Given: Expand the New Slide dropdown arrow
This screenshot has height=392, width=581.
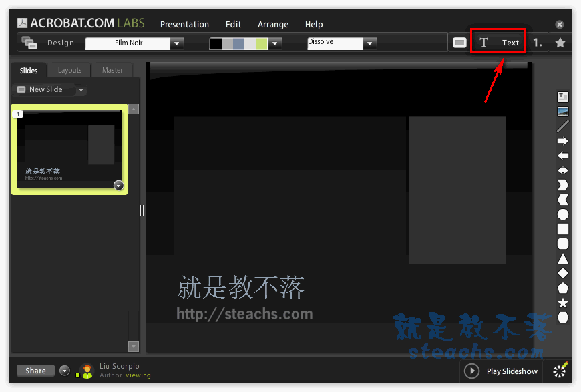Looking at the screenshot, I should [81, 90].
